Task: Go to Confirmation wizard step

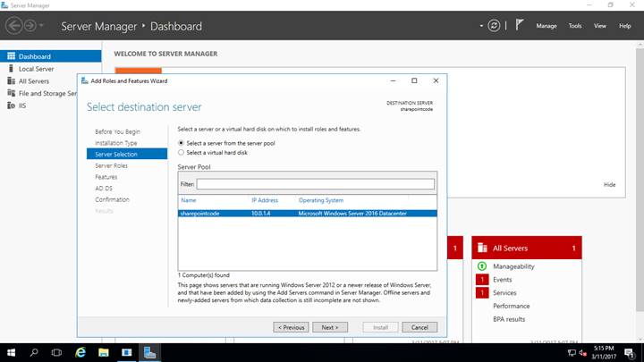Action: [112, 199]
